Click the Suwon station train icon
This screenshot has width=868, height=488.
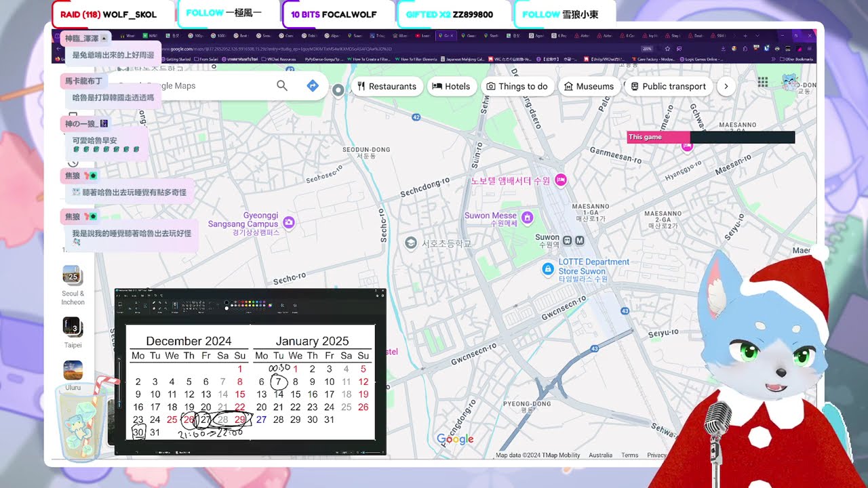coord(568,240)
